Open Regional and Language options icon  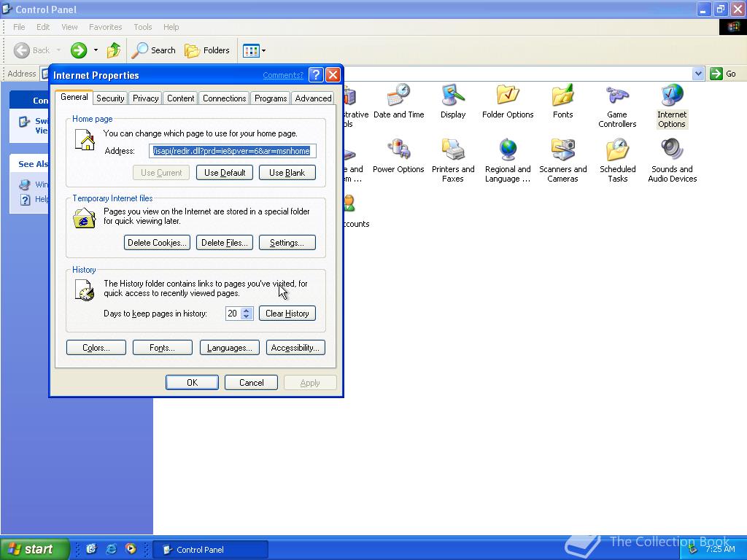pyautogui.click(x=508, y=161)
